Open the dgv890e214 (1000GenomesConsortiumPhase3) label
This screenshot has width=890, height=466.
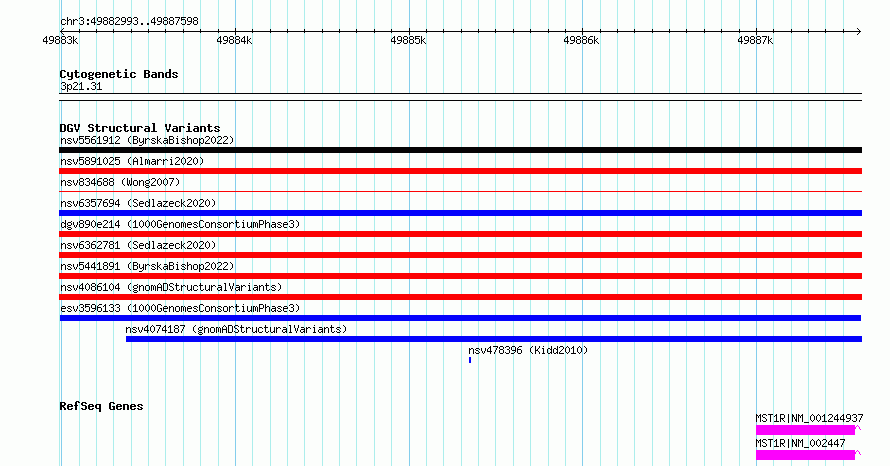180,224
